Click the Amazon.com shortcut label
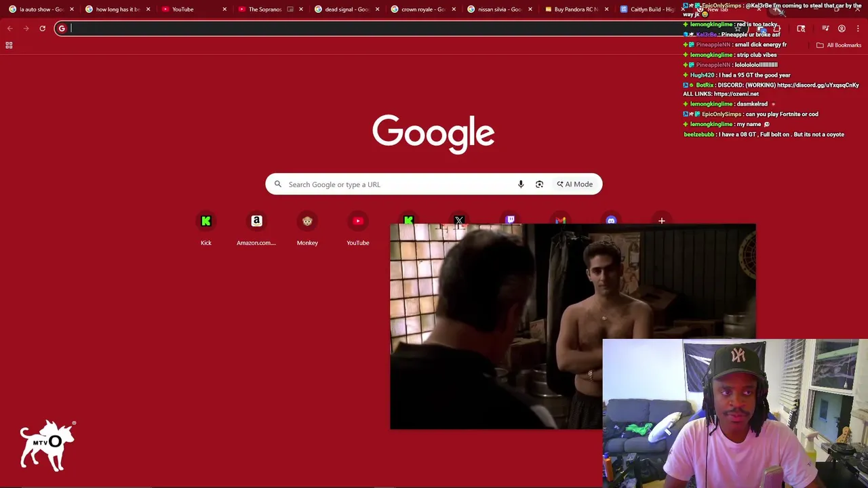The height and width of the screenshot is (488, 868). 256,243
